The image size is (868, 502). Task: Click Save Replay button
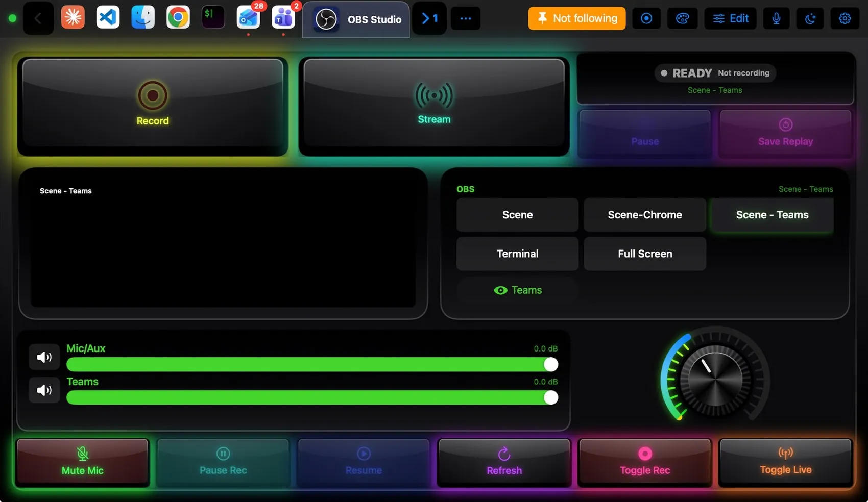click(x=785, y=134)
